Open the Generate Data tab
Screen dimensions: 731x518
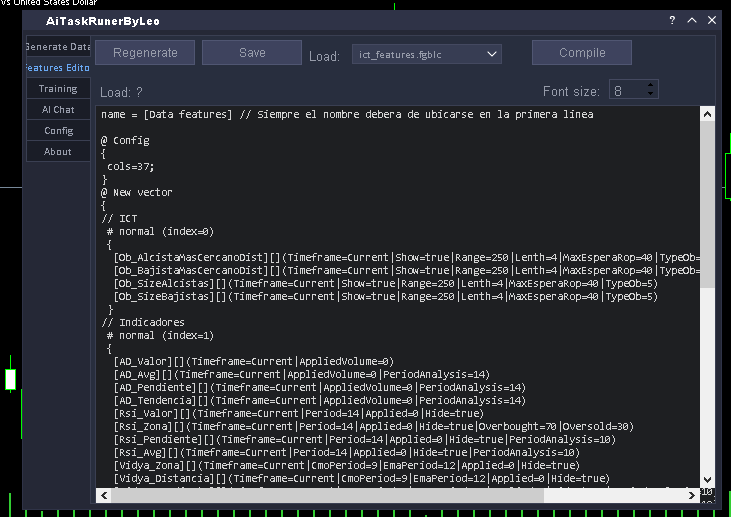[x=57, y=47]
